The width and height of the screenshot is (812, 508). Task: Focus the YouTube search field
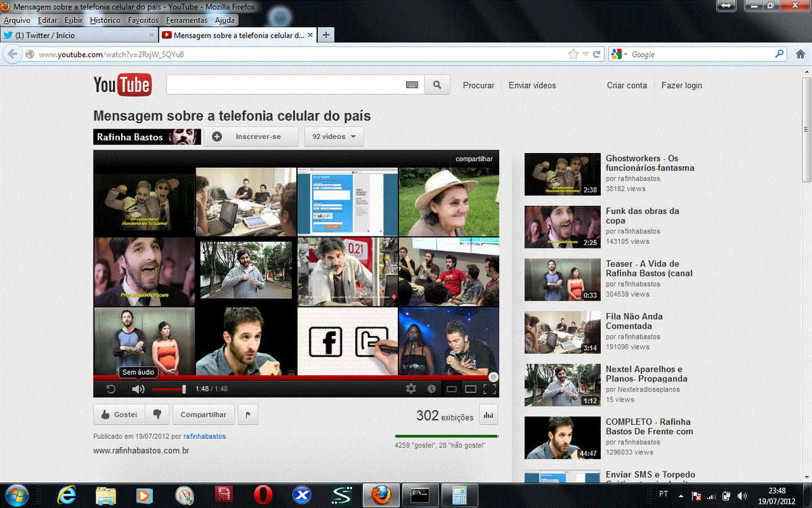(286, 85)
